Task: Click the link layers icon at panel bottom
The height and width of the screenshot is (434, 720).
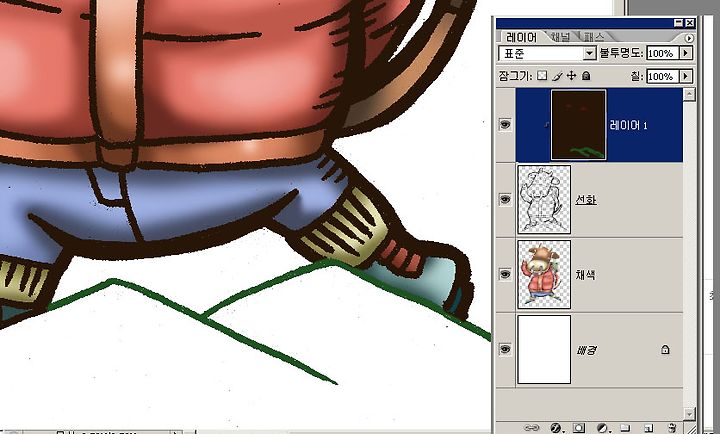Action: [x=532, y=428]
